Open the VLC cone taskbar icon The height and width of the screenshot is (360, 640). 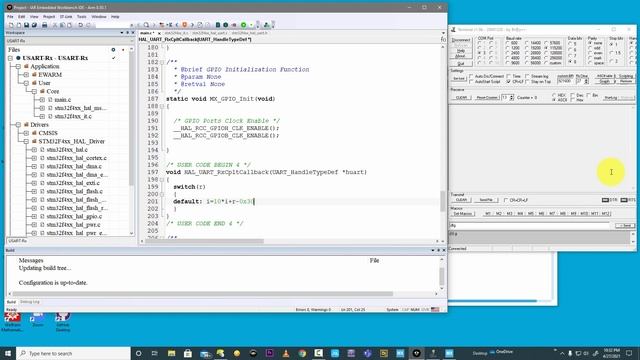(x=286, y=353)
